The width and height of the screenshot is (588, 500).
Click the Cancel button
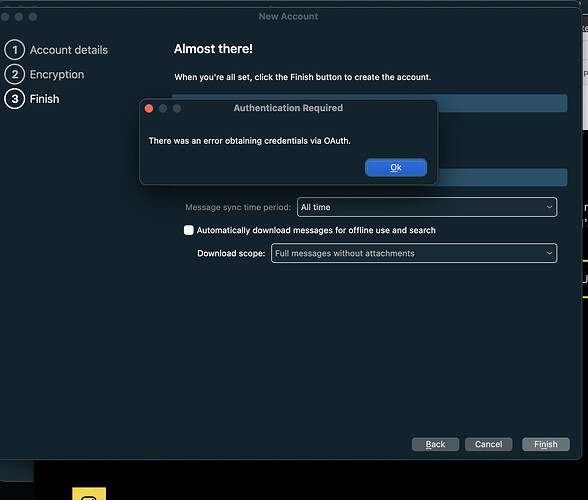[x=488, y=444]
